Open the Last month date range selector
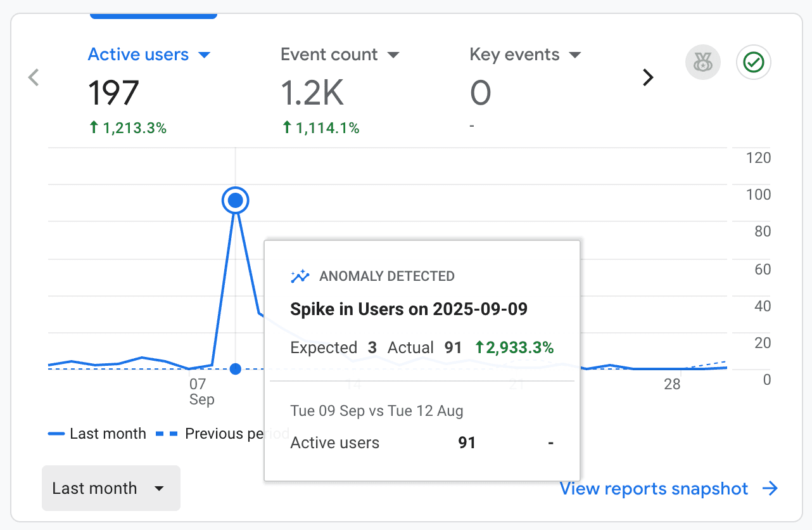This screenshot has height=530, width=812. click(x=111, y=488)
